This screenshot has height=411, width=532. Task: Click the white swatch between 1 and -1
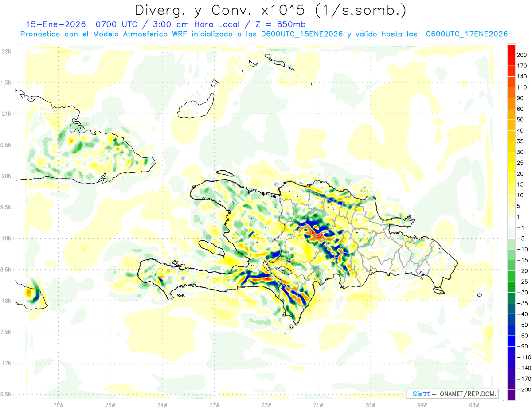pos(511,222)
